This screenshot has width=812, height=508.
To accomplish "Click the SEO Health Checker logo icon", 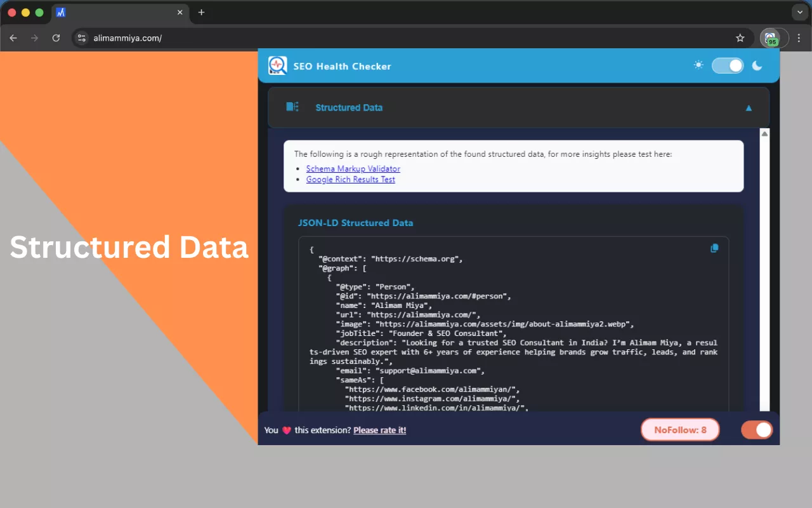I will [x=277, y=66].
